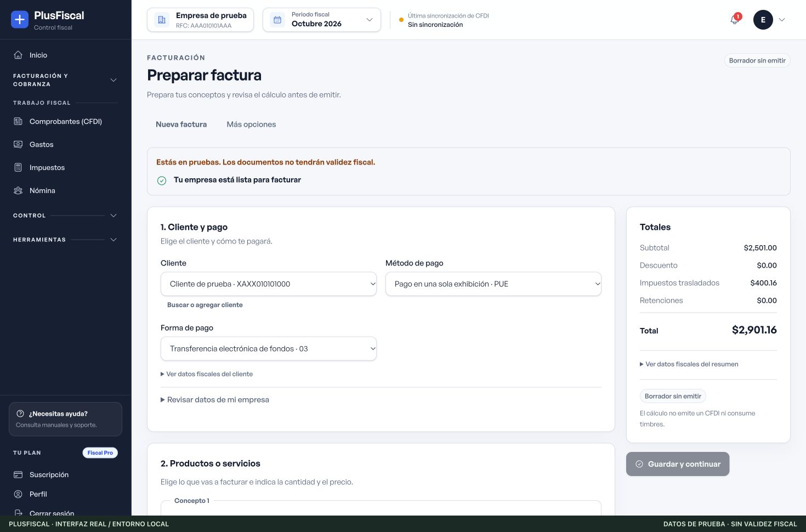The width and height of the screenshot is (806, 532).
Task: Click the Fiscal Pro plan badge
Action: point(100,453)
